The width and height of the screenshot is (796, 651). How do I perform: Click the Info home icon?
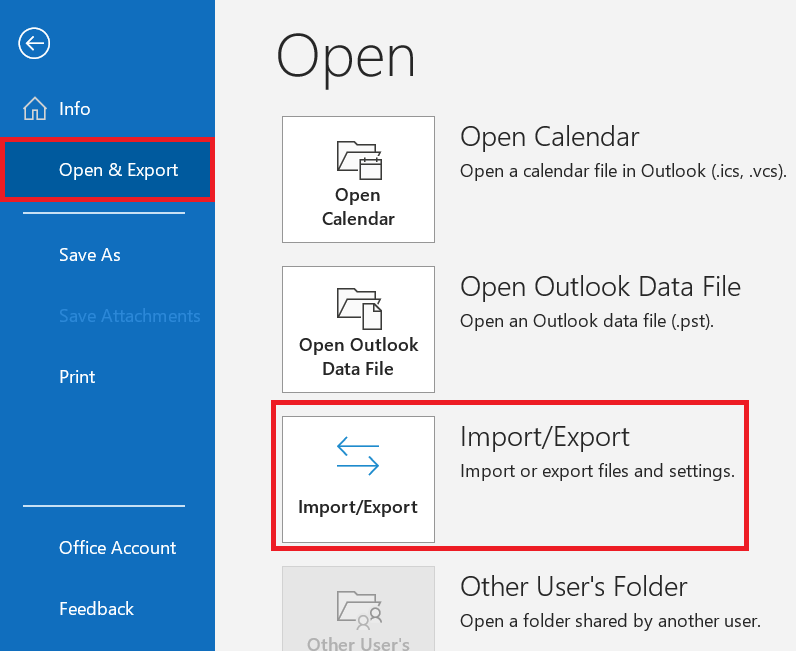click(x=35, y=108)
